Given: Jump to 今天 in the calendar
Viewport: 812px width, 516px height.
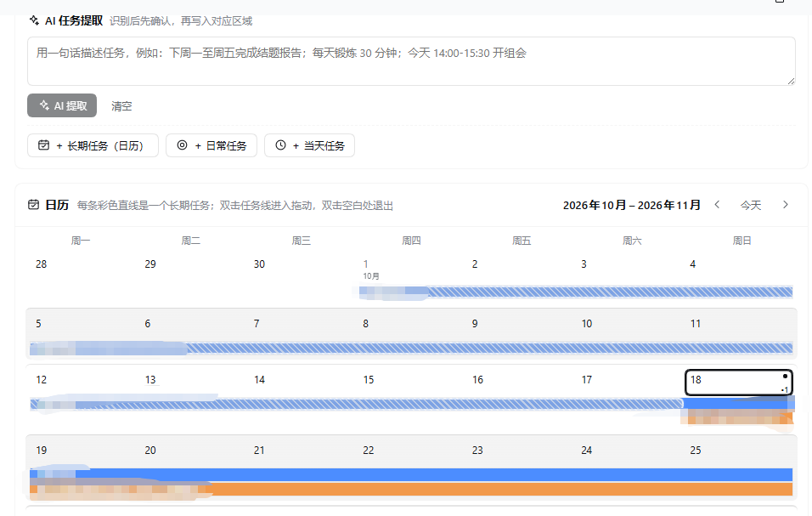Looking at the screenshot, I should coord(751,205).
